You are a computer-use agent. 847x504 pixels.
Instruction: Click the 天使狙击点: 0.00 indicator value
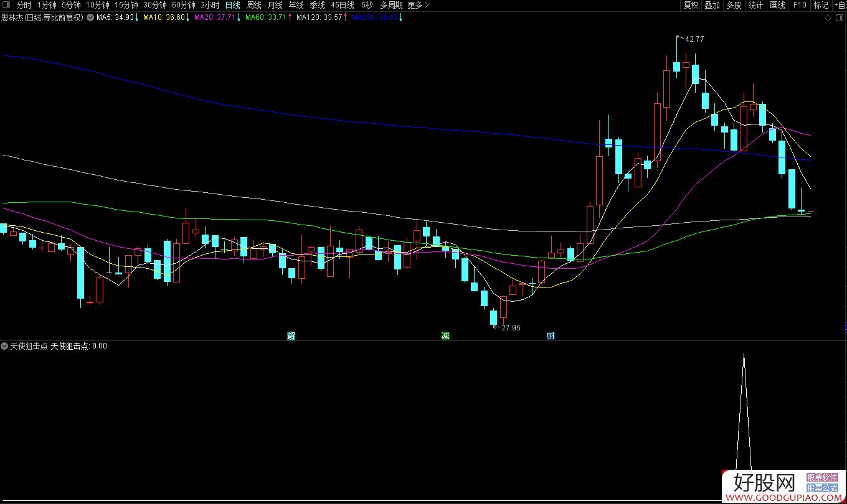tap(78, 346)
